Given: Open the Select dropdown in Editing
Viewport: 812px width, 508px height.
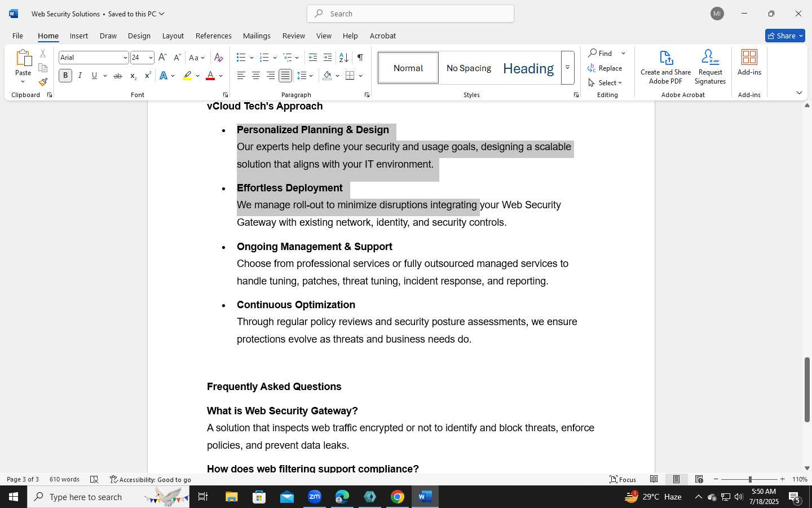Looking at the screenshot, I should [605, 82].
